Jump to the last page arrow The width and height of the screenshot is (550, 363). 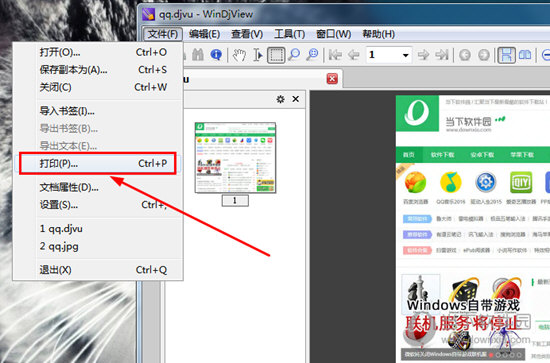[x=442, y=55]
